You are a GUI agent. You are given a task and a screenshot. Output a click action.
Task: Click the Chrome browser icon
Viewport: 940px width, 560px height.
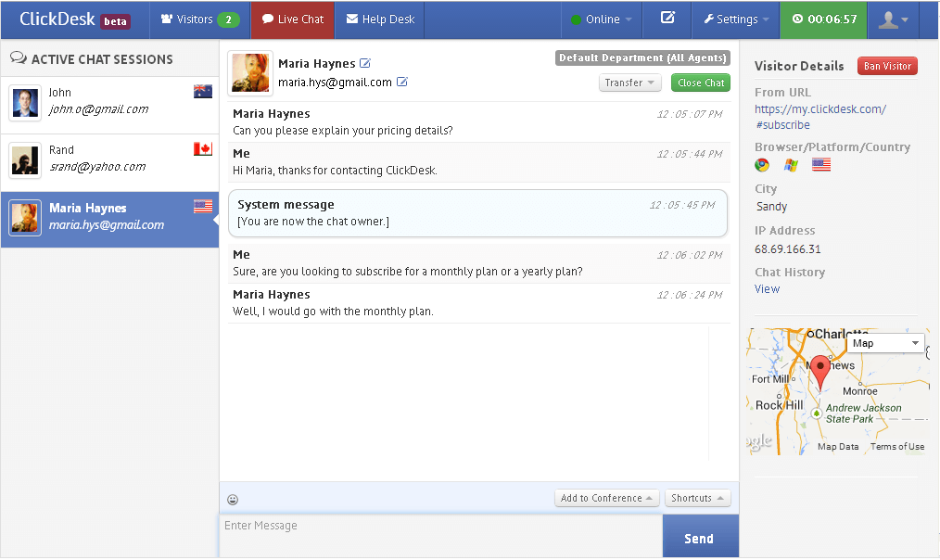click(x=762, y=165)
